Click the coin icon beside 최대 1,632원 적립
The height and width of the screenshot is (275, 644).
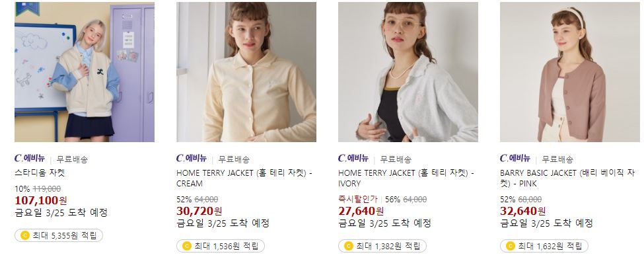point(511,246)
